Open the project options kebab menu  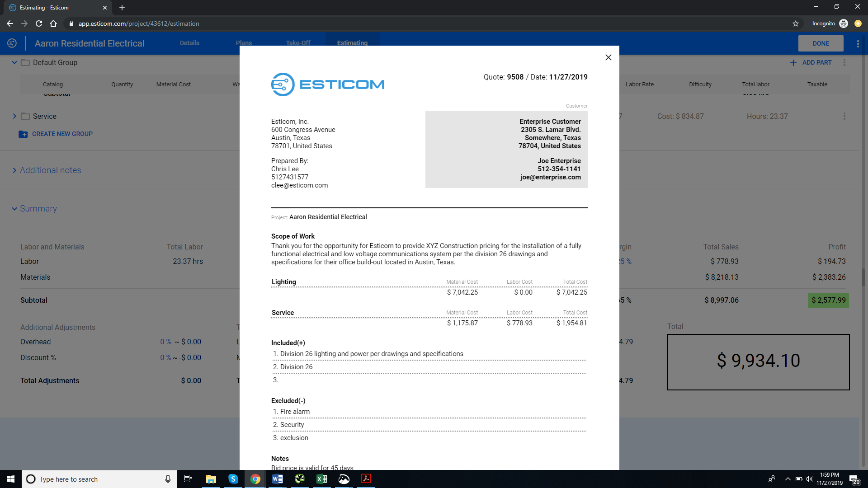click(858, 44)
